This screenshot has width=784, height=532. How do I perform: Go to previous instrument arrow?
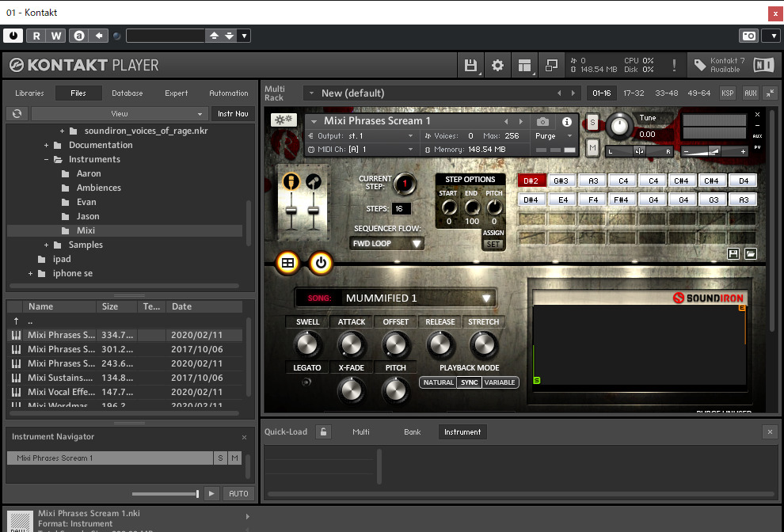506,121
